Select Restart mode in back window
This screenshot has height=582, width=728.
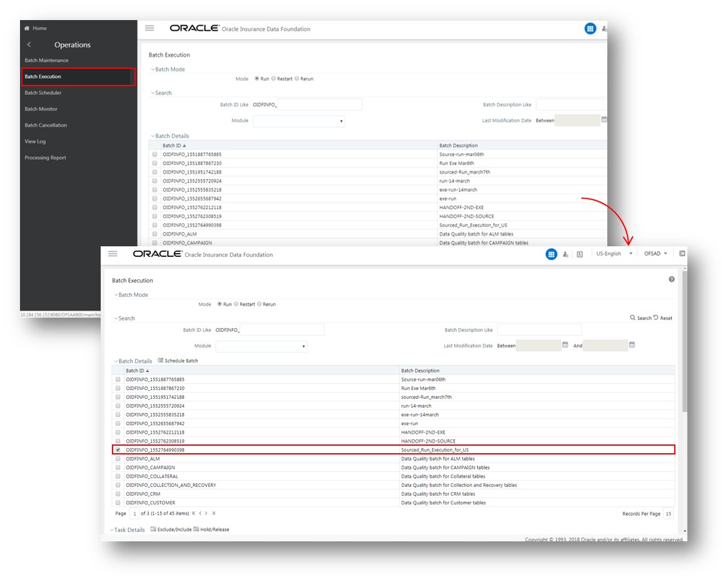pyautogui.click(x=273, y=78)
